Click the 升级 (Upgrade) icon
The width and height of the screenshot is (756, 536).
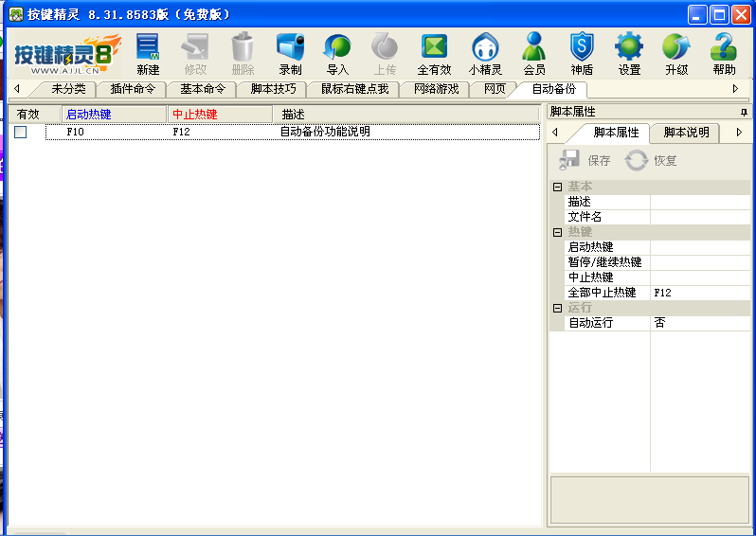[676, 54]
